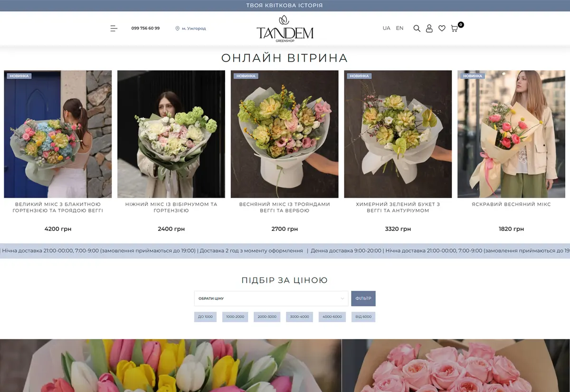
Task: Switch language to UA
Action: [386, 29]
